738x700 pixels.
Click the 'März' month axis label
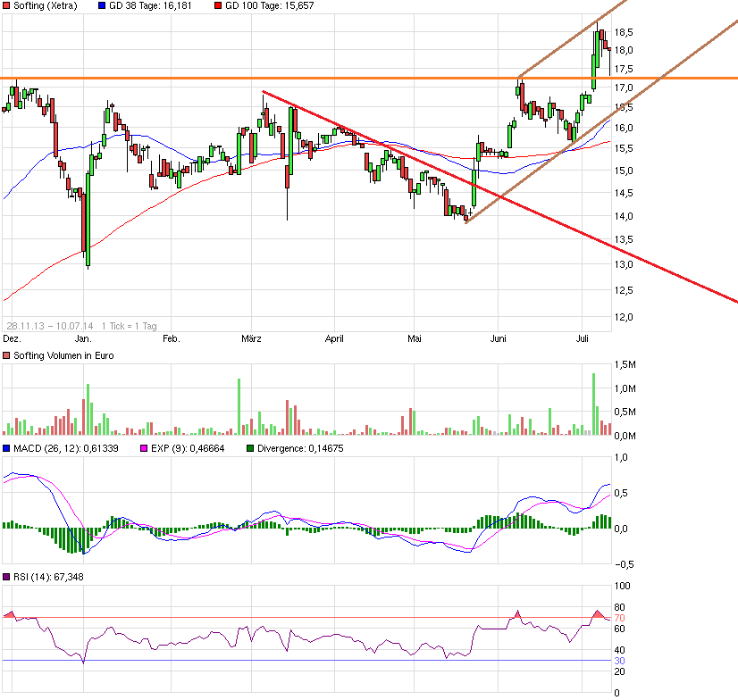click(x=251, y=338)
